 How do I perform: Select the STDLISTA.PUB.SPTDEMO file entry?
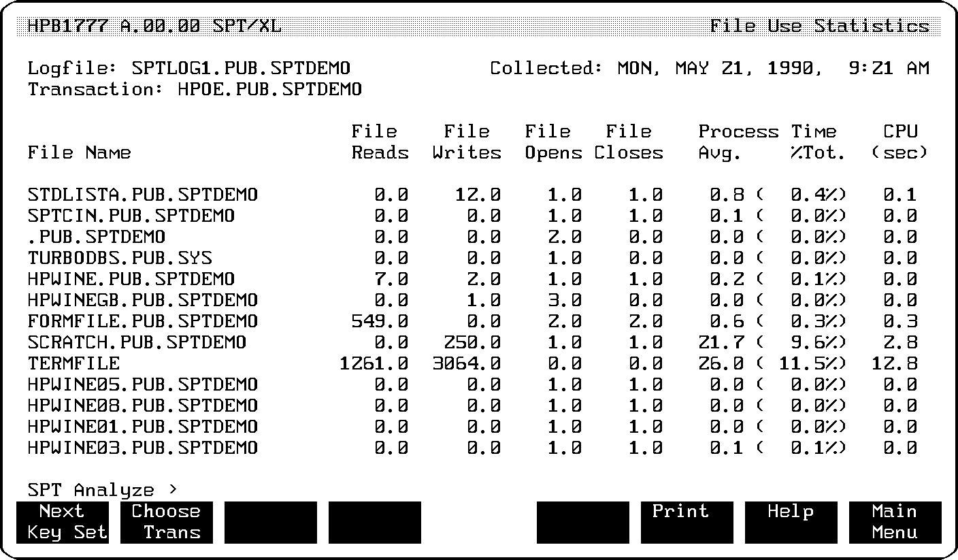143,195
